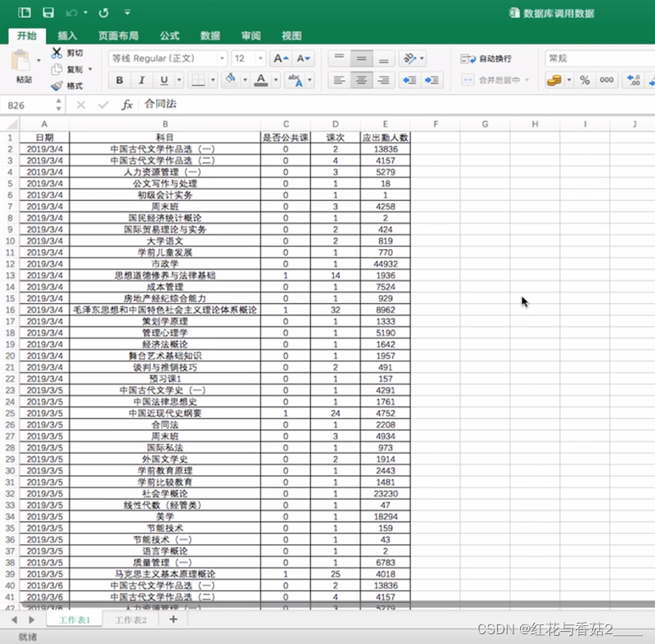Click the increase decimal icon
The image size is (655, 644).
pyautogui.click(x=634, y=79)
